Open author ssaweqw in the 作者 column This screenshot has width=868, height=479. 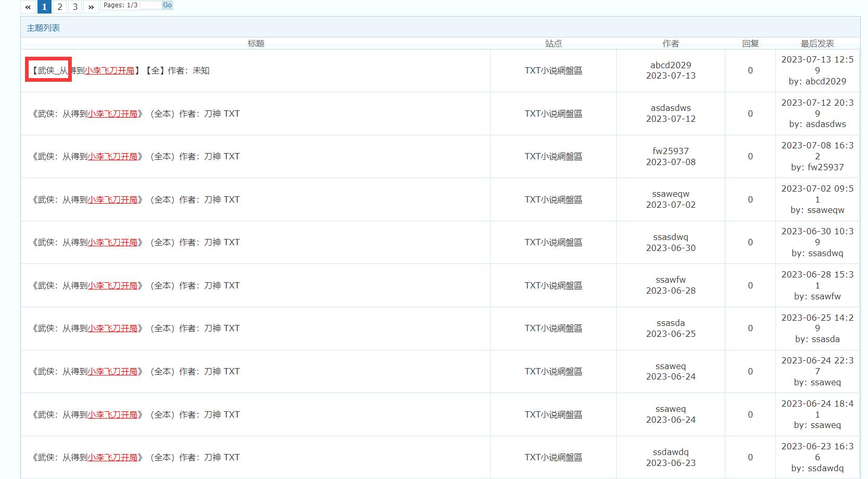[x=670, y=194]
